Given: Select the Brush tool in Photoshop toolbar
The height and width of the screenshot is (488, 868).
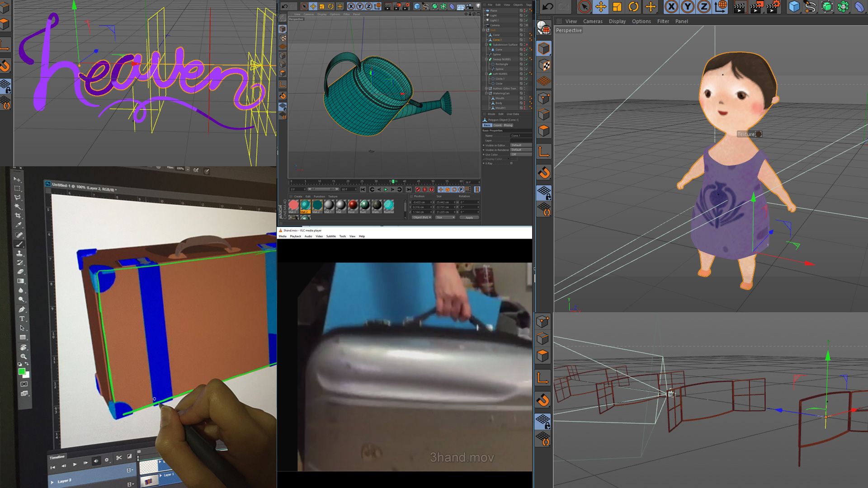Looking at the screenshot, I should (19, 244).
